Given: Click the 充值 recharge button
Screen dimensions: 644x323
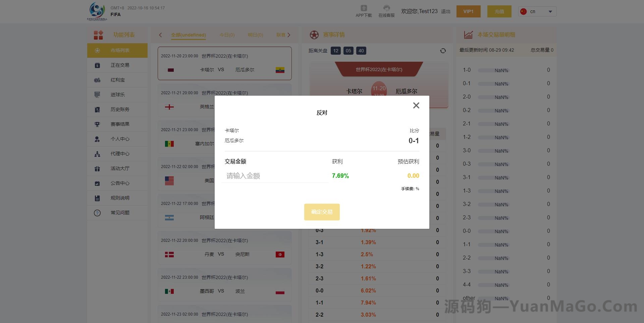Looking at the screenshot, I should 499,11.
